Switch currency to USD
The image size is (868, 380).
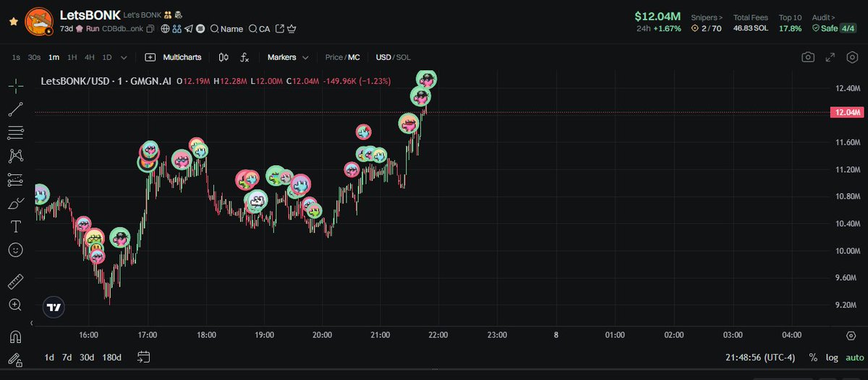coord(383,57)
